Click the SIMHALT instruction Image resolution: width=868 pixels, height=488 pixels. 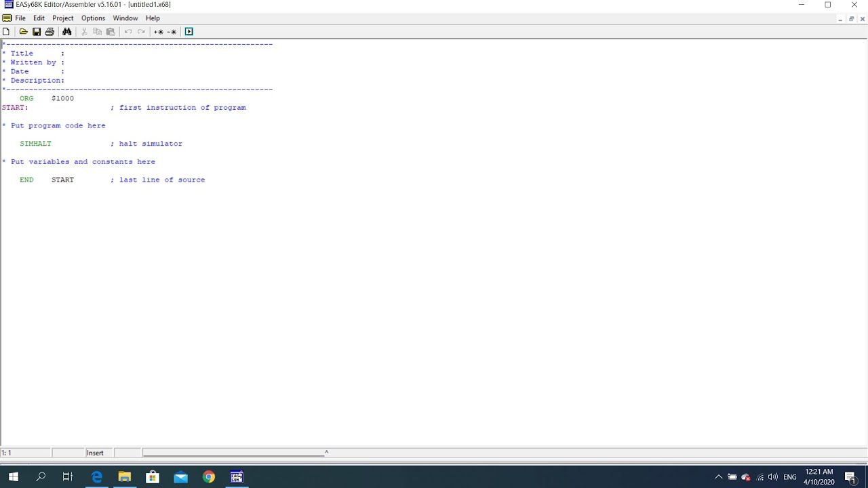click(x=35, y=144)
